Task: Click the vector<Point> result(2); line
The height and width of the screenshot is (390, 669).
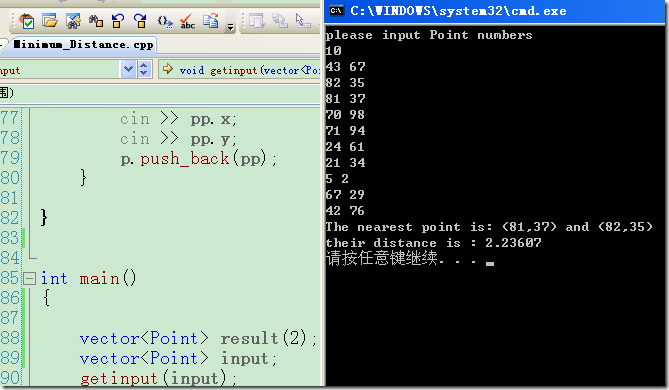Action: click(x=198, y=338)
